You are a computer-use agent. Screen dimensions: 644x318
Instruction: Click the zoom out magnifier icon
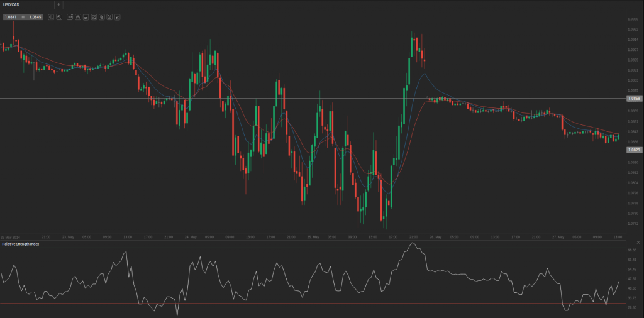click(x=50, y=17)
